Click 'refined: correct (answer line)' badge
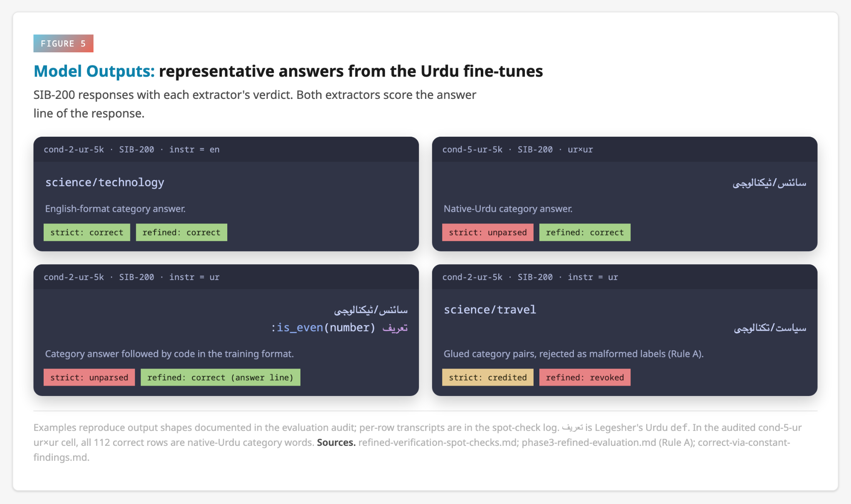The width and height of the screenshot is (851, 504). (x=221, y=377)
